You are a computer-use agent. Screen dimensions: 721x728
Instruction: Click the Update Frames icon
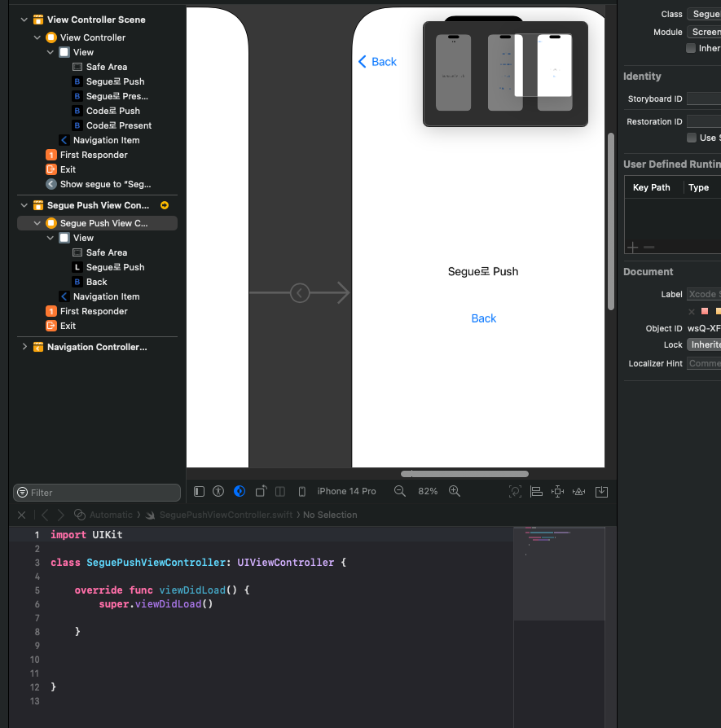click(x=515, y=491)
